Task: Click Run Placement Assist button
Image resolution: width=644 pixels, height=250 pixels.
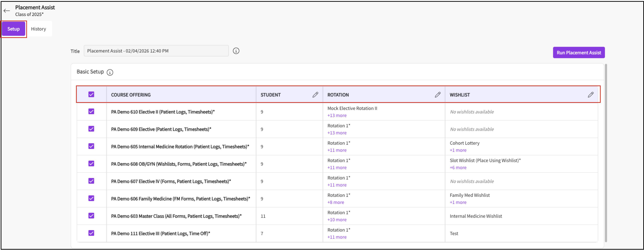Action: (x=578, y=53)
